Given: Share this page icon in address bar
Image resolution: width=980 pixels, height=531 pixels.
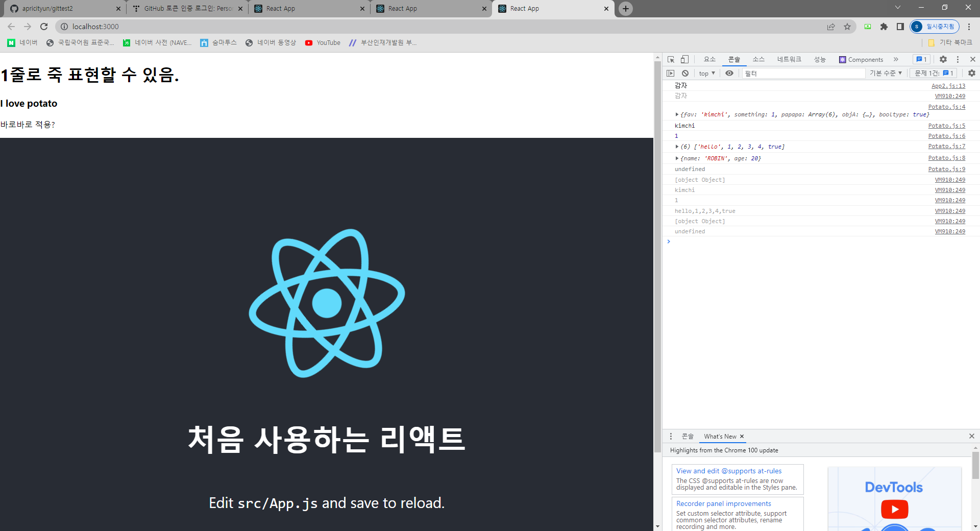Looking at the screenshot, I should 831,27.
